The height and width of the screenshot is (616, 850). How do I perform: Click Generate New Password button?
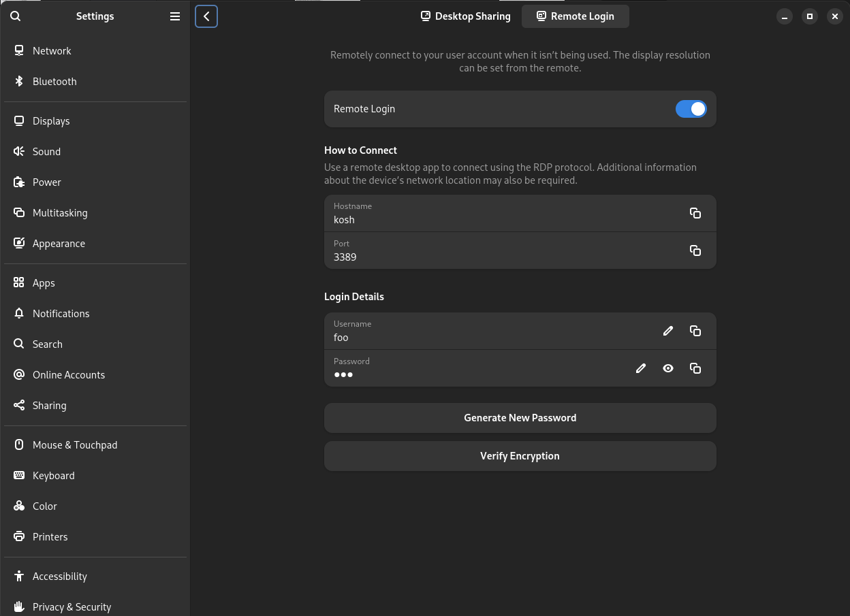click(520, 418)
